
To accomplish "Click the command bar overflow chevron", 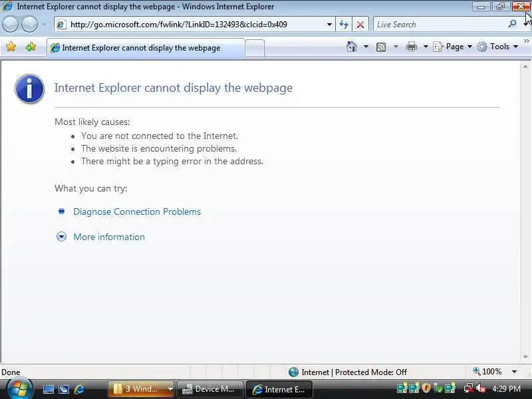I will [526, 41].
